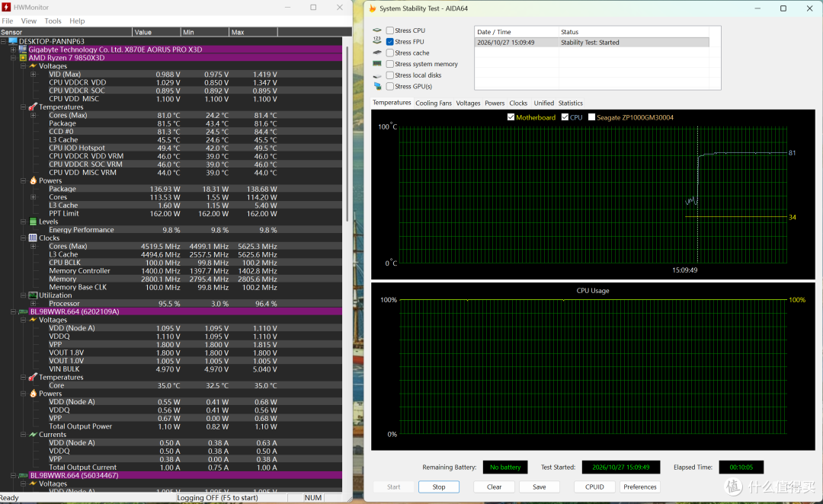The image size is (823, 504).
Task: Switch to the Cooling Fans tab
Action: (434, 104)
